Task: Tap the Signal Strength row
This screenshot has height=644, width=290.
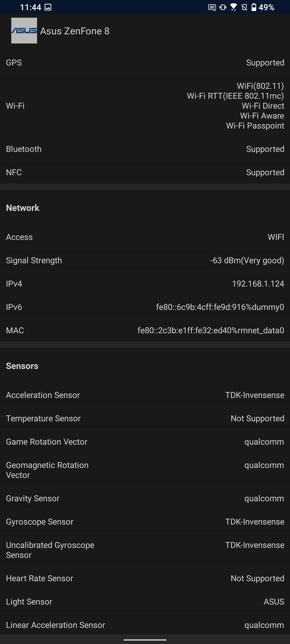Action: (x=145, y=260)
